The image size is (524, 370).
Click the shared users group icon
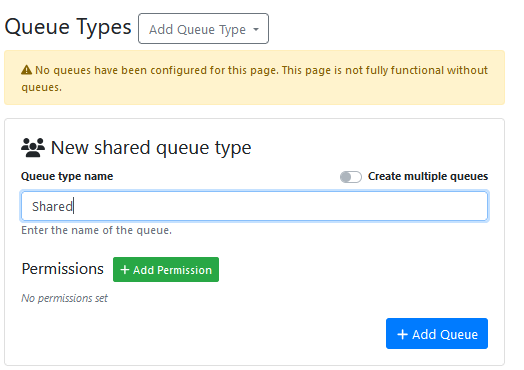33,147
